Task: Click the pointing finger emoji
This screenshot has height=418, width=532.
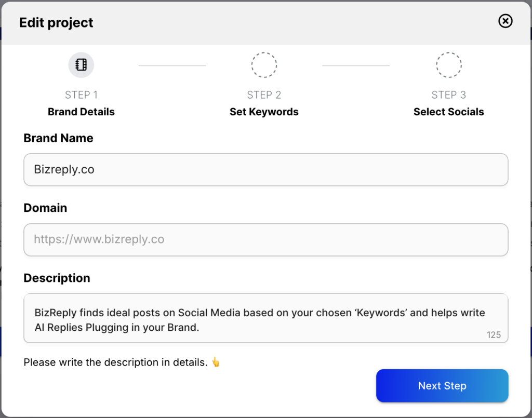Action: tap(215, 362)
